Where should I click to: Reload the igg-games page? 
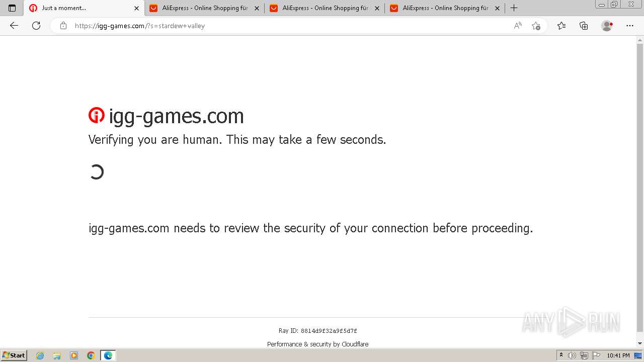[x=36, y=26]
